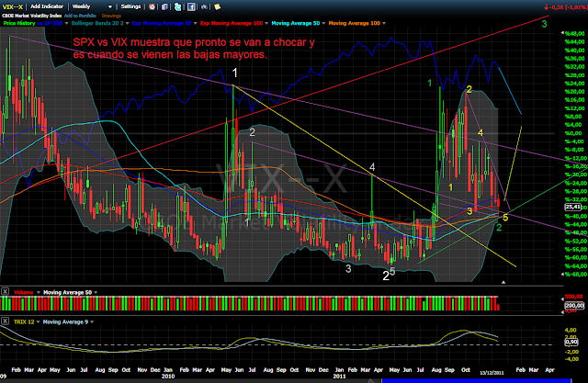Expand Bollinger Bands 20 2 options arrow
This screenshot has width=588, height=383.
tap(127, 23)
